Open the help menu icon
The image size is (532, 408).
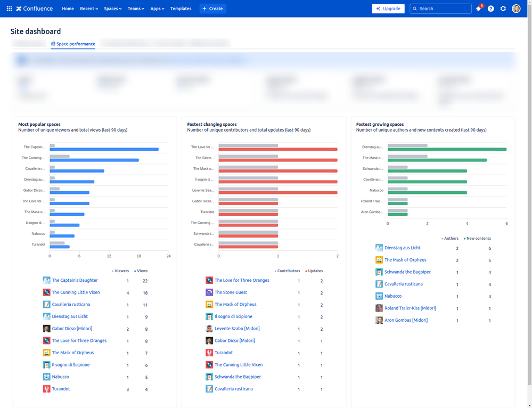pyautogui.click(x=490, y=9)
